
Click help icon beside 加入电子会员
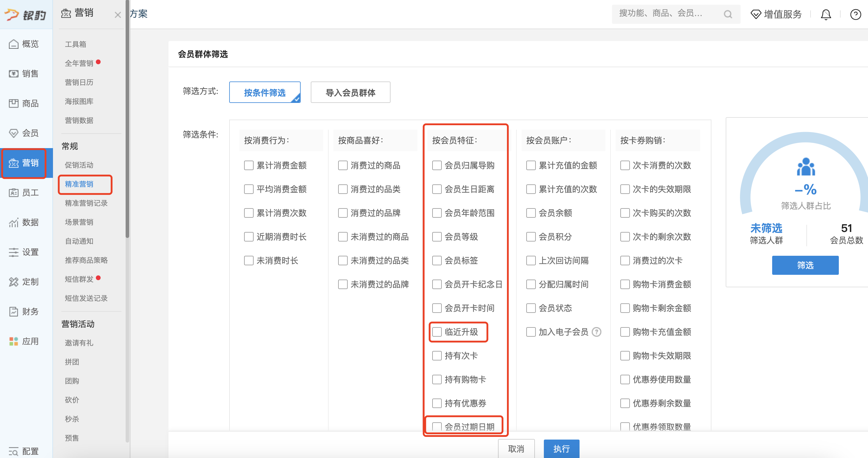(597, 332)
